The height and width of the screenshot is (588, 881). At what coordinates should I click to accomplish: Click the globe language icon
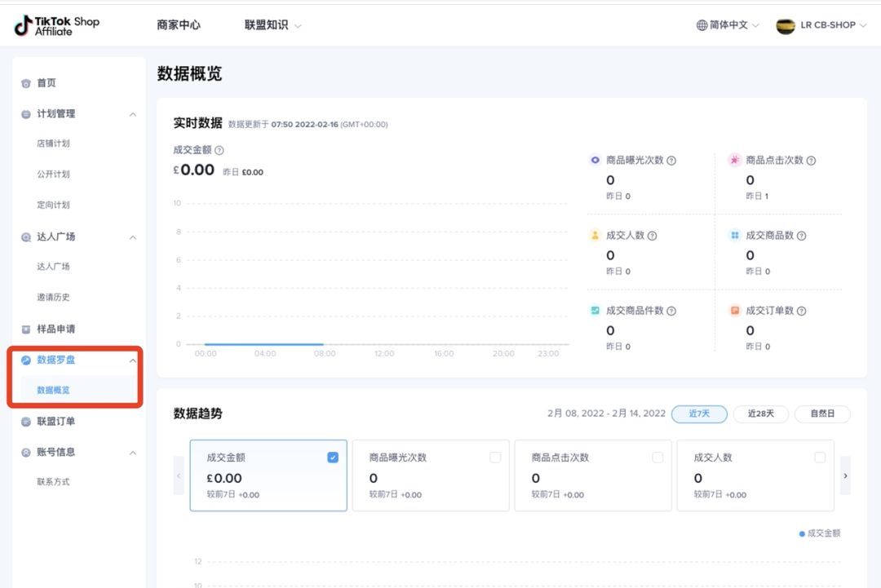coord(702,25)
